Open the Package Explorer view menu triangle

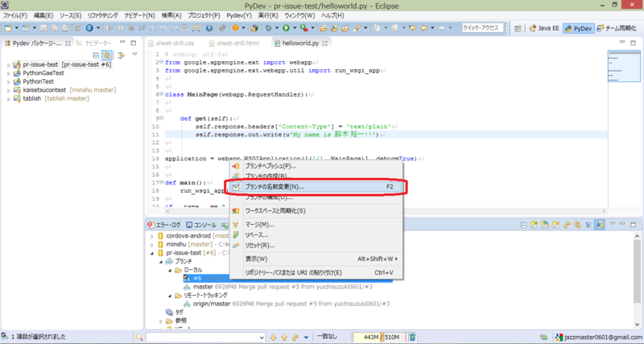(134, 54)
